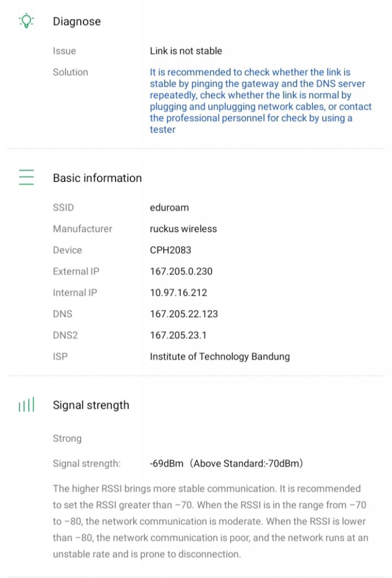Click the SSID value eduroam
Image resolution: width=392 pixels, height=578 pixels.
(x=169, y=207)
